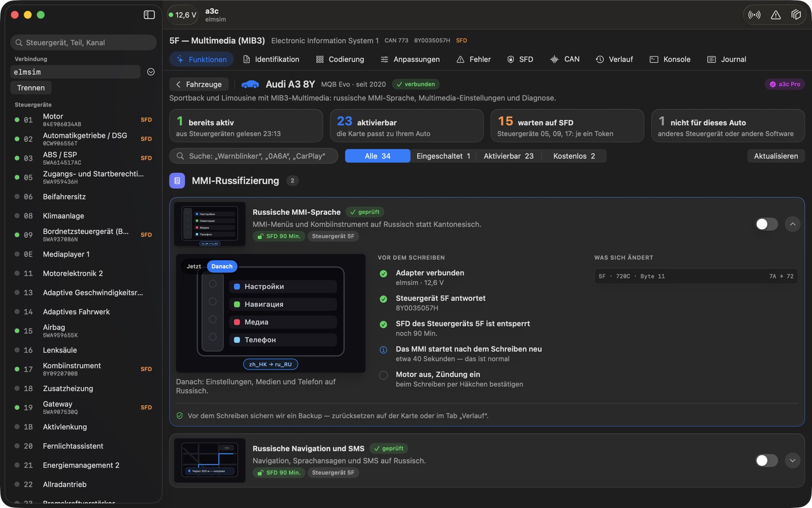Switch to the Identifikation tab
The width and height of the screenshot is (812, 508).
tap(272, 59)
